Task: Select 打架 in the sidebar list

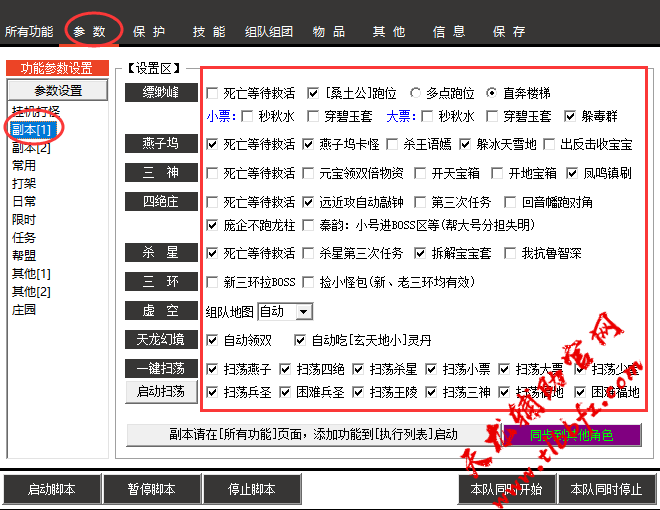Action: coord(24,184)
